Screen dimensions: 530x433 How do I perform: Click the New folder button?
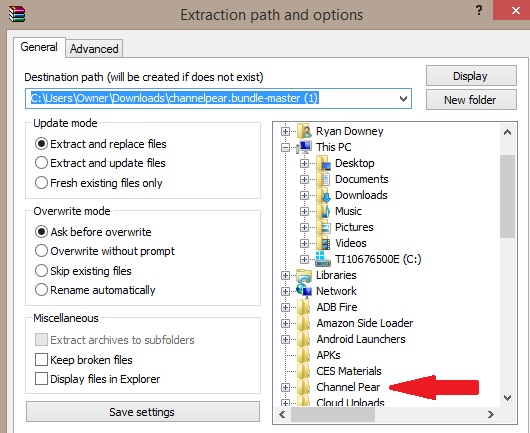[471, 100]
